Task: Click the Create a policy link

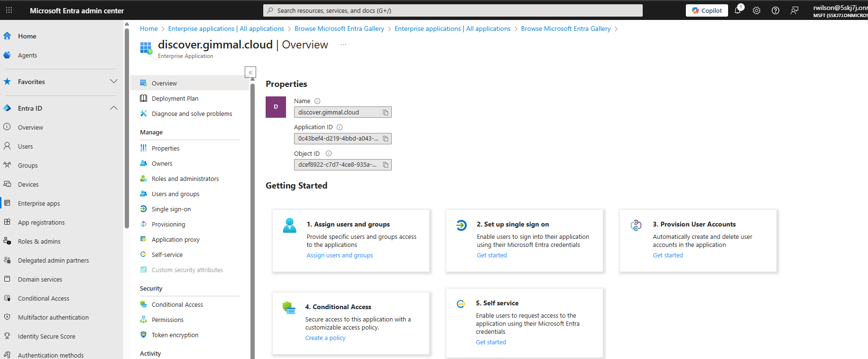Action: [x=325, y=338]
